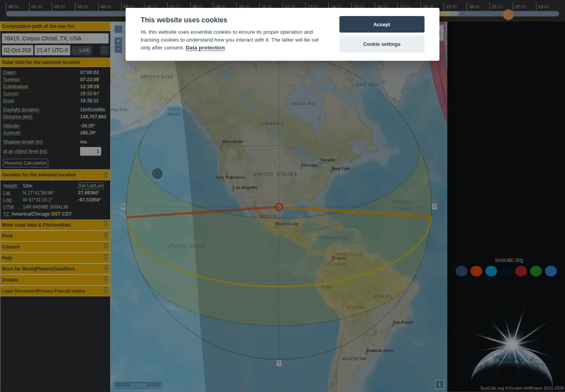Focus the object level input showing 1
565x392 pixels.
click(91, 151)
